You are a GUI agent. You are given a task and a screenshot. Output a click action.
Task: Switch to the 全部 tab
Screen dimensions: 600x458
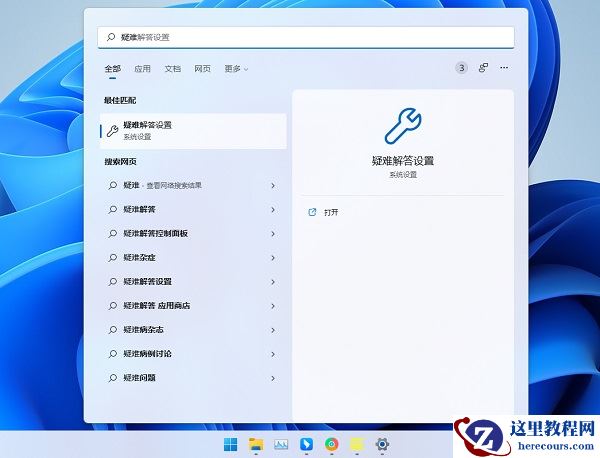[112, 69]
